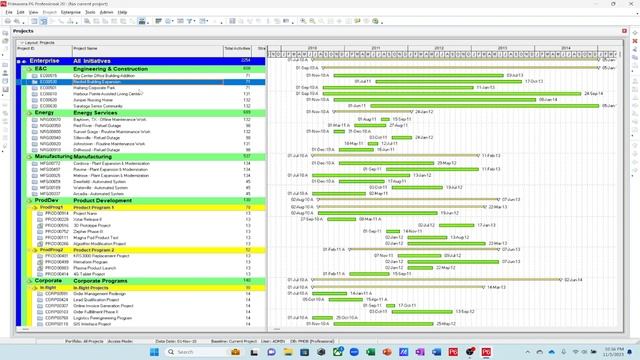The width and height of the screenshot is (640, 360).
Task: Open the Enterprise menu
Action: tap(71, 12)
